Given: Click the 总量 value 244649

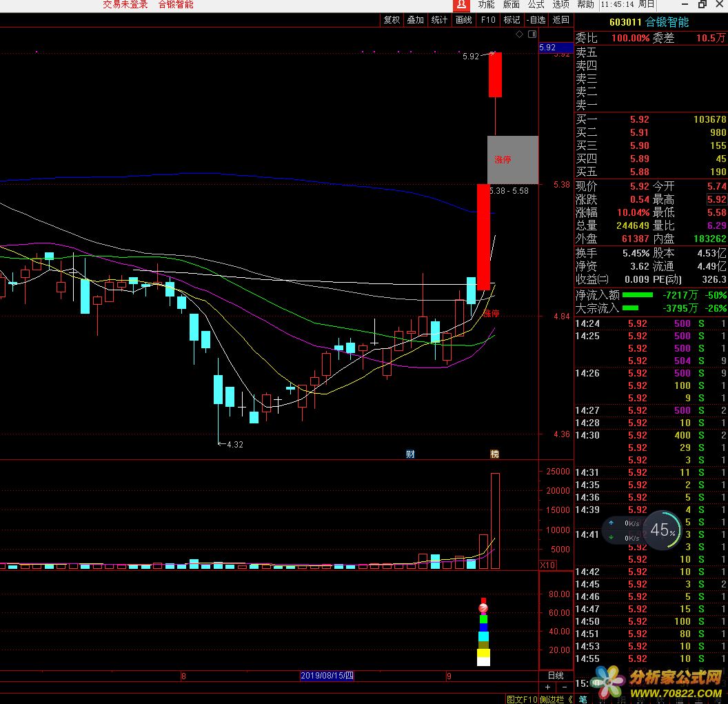Looking at the screenshot, I should click(633, 225).
